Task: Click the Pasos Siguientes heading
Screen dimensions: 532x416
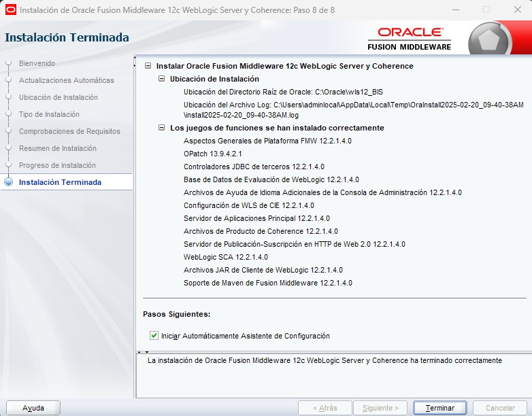Action: pyautogui.click(x=176, y=314)
